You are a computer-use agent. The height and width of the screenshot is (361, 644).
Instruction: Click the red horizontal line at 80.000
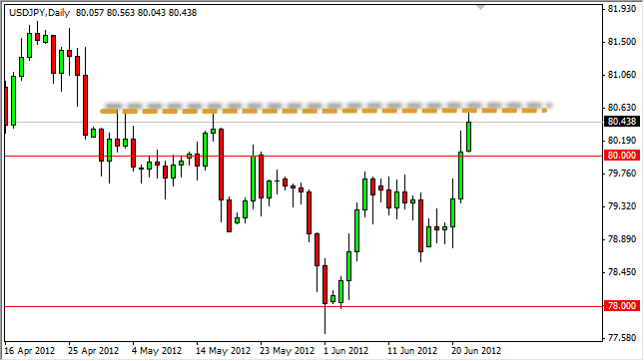[x=304, y=156]
